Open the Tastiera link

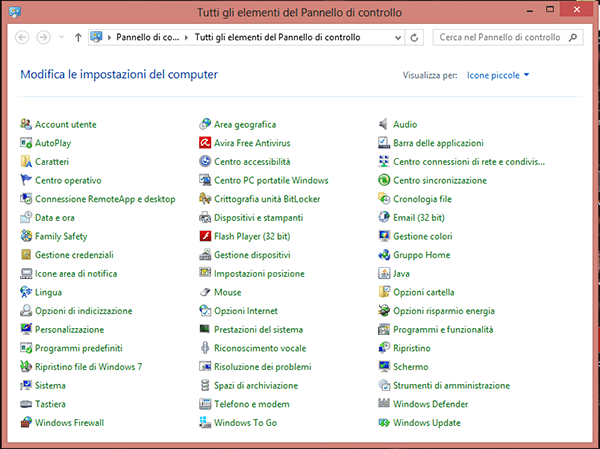pyautogui.click(x=50, y=404)
